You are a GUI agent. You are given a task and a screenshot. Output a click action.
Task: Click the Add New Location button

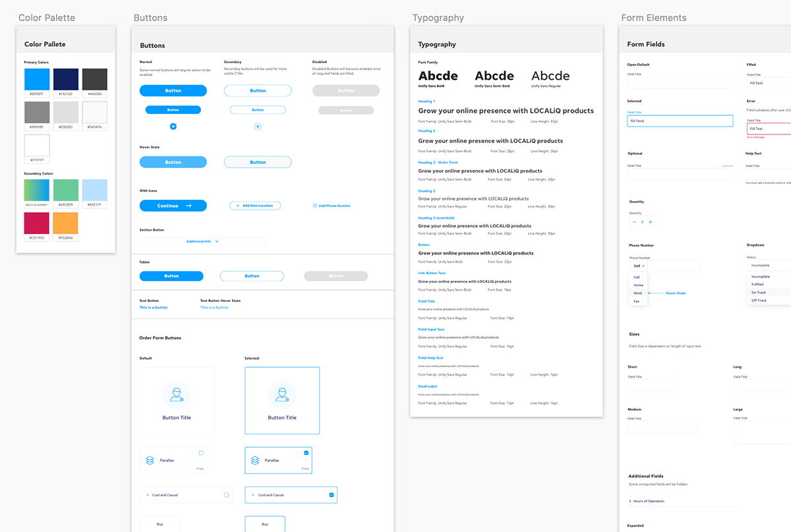tap(255, 206)
